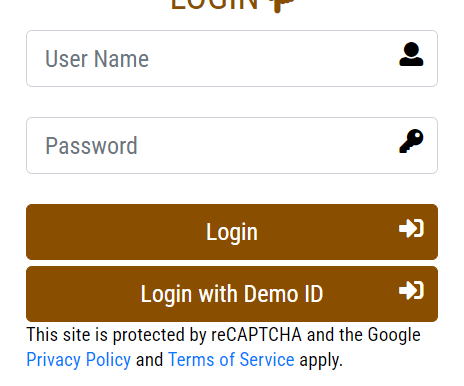Focus the Password input field

point(232,145)
